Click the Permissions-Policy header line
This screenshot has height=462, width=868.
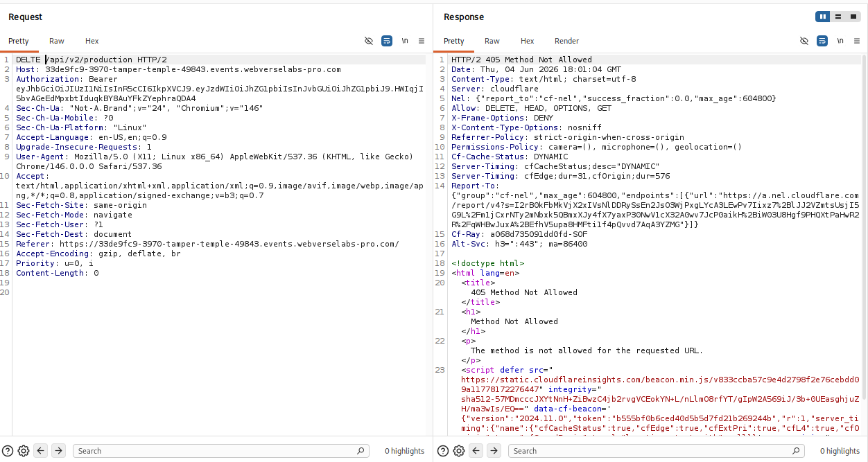[x=596, y=147]
